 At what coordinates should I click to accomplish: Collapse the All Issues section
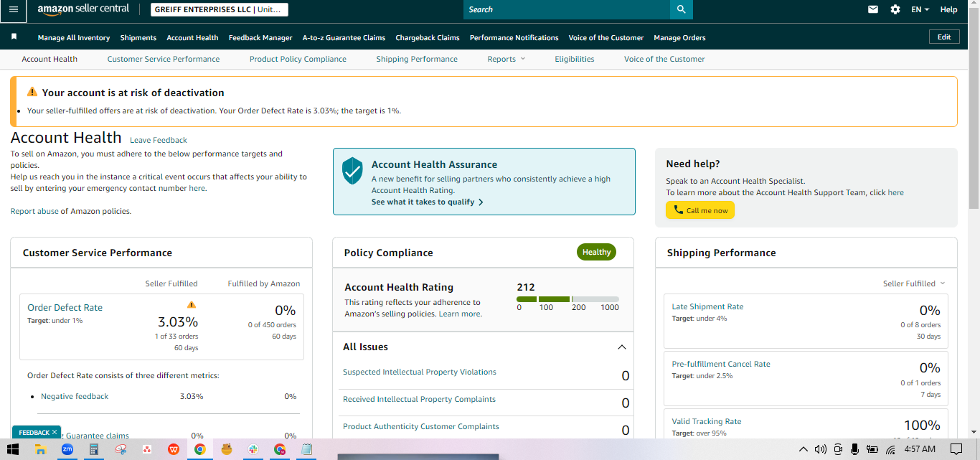[x=622, y=347]
